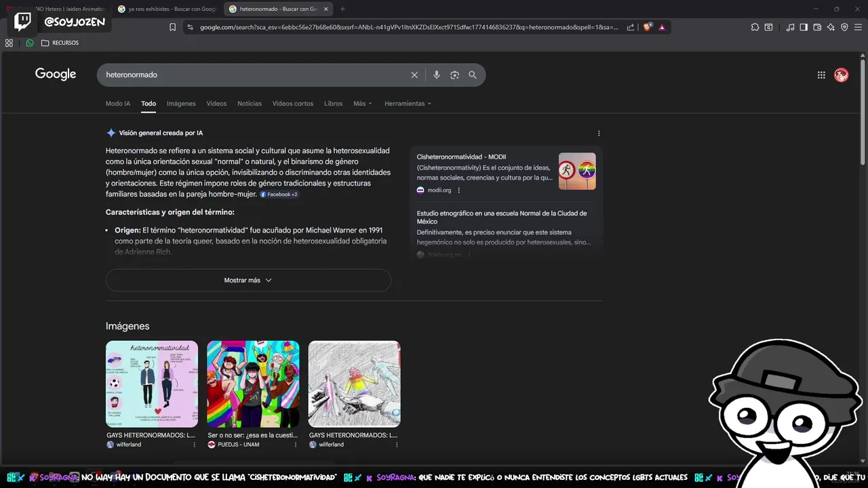Screen dimensions: 868x488
Task: Open the MODII source thumbnail image
Action: point(577,171)
